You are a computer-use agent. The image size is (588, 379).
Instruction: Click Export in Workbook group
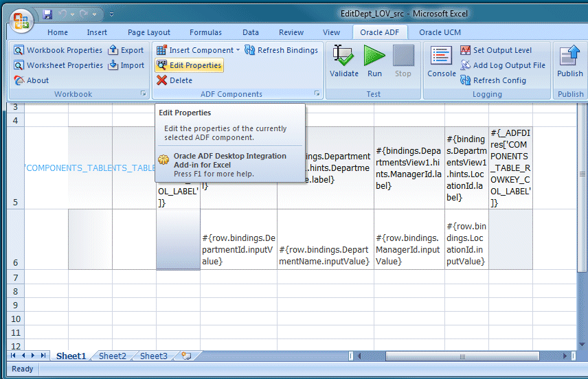pyautogui.click(x=126, y=50)
